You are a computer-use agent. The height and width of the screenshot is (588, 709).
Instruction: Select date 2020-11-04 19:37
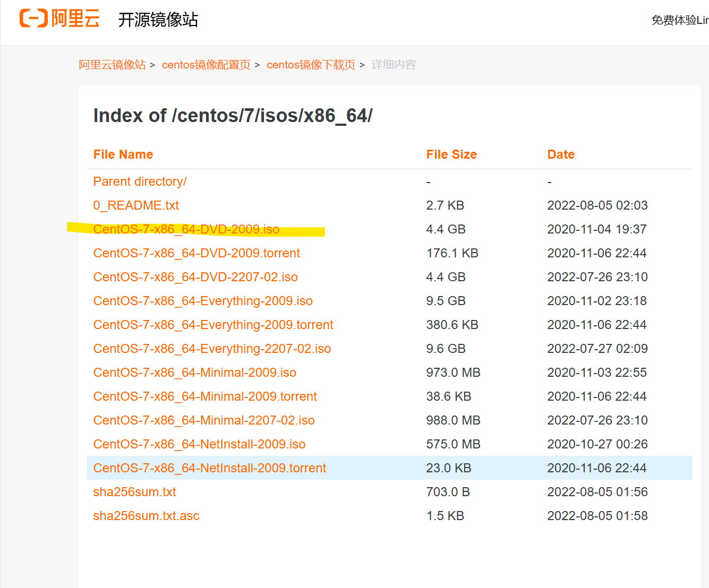[597, 229]
